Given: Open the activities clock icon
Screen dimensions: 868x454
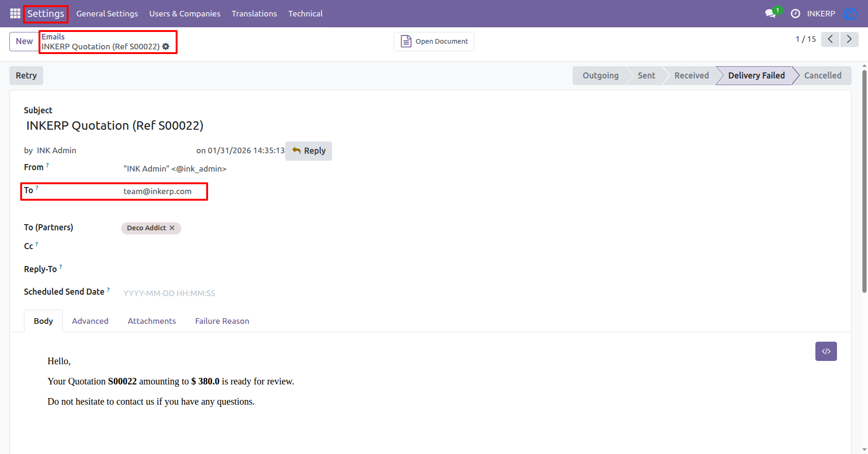Looking at the screenshot, I should coord(795,14).
